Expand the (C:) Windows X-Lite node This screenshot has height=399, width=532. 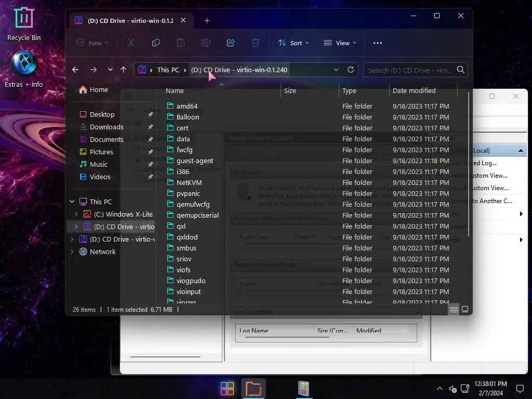pos(76,214)
